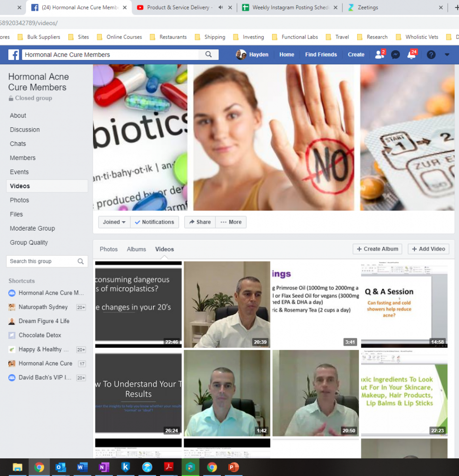Switch to the Albums tab
459x476 pixels.
(136, 249)
